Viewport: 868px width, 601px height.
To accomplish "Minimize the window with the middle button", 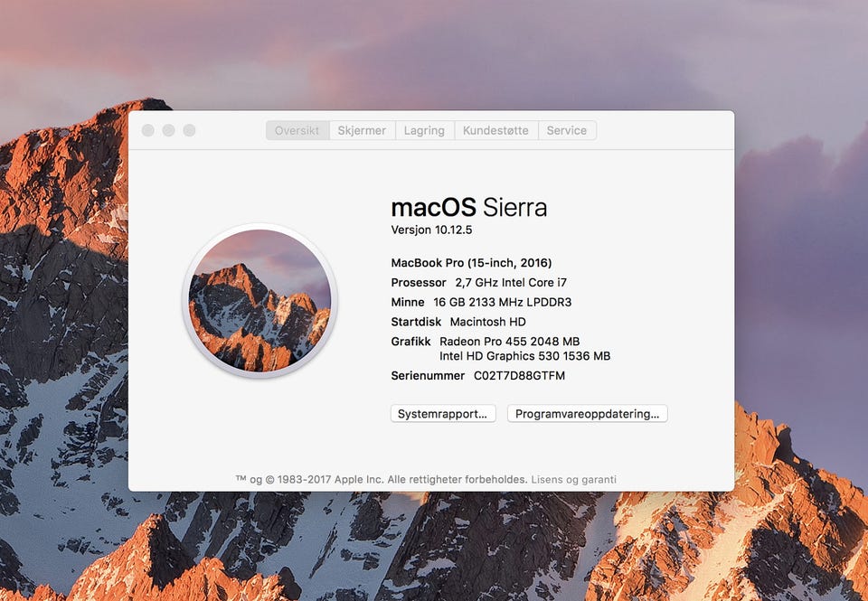I will click(x=169, y=131).
